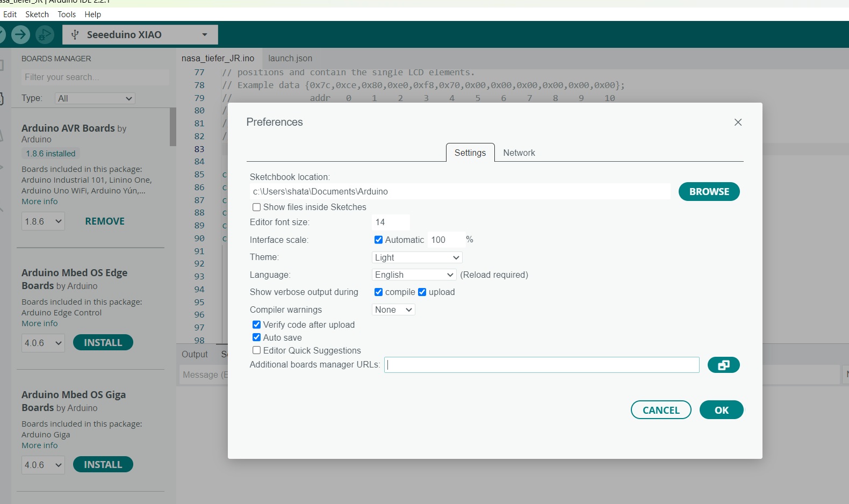
Task: Install Arduino Mbed OS Edge Boards
Action: pyautogui.click(x=103, y=343)
